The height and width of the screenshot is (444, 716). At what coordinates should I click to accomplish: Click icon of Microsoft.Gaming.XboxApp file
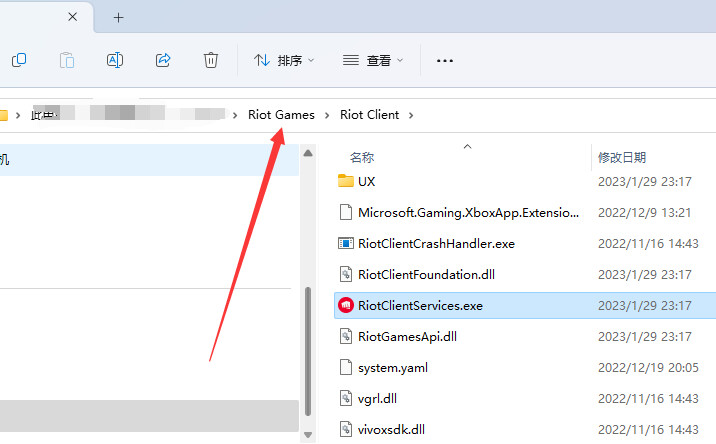click(x=346, y=212)
